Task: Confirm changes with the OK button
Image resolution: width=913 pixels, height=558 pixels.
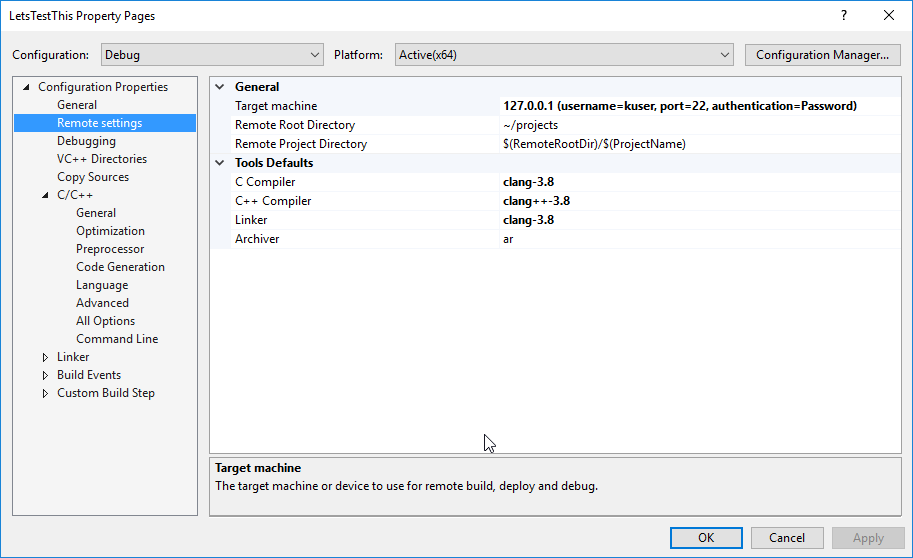Action: 706,538
